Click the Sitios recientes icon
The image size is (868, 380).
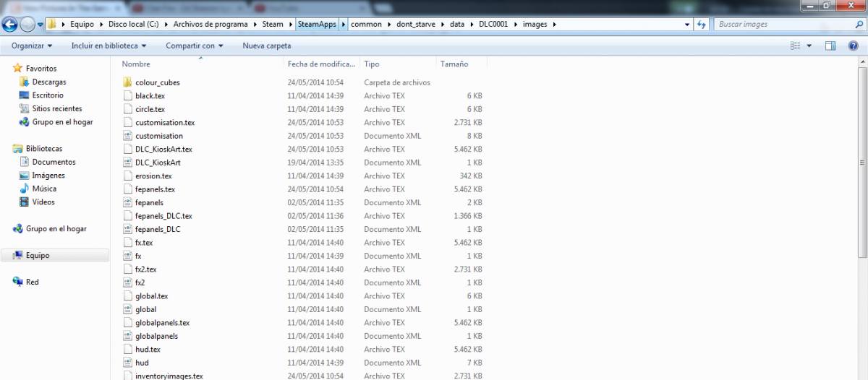tap(25, 108)
